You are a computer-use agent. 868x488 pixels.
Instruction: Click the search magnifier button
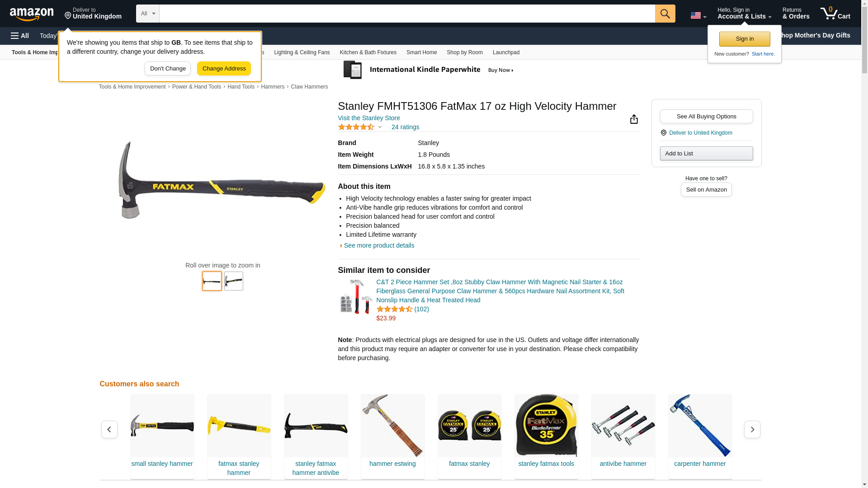click(x=665, y=14)
